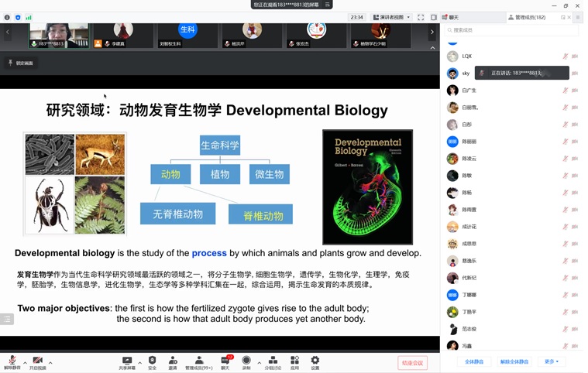The image size is (588, 373).
Task: Click the red 结束会议 button
Action: pyautogui.click(x=412, y=362)
